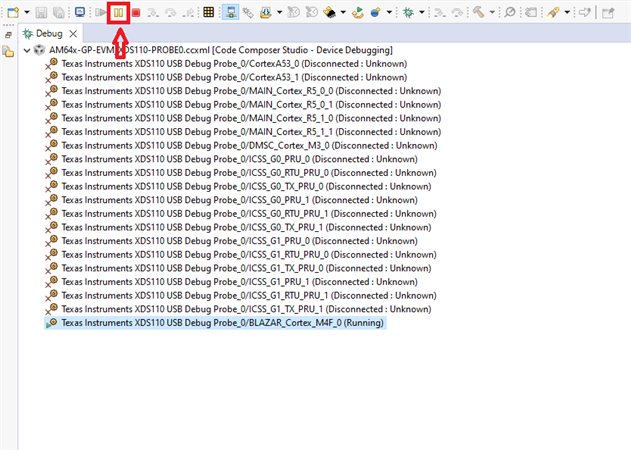Viewport: 631px width, 450px height.
Task: Click the Restore view icon in left strip
Action: click(x=8, y=35)
